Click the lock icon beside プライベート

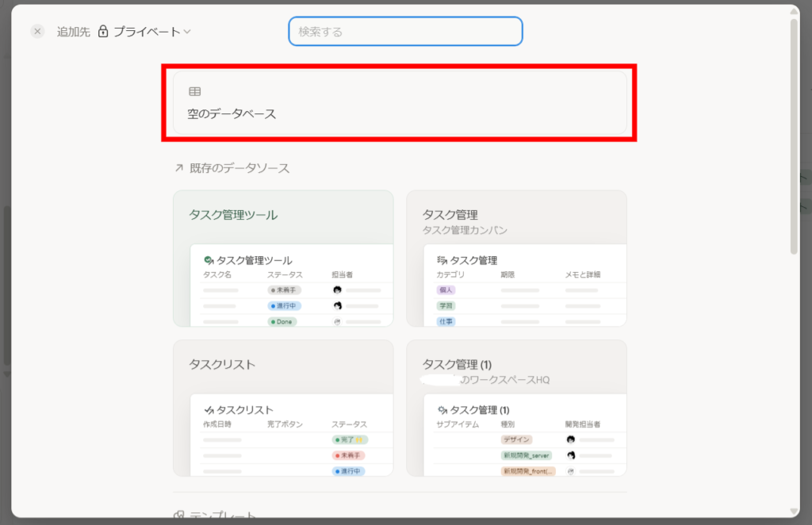[x=103, y=32]
